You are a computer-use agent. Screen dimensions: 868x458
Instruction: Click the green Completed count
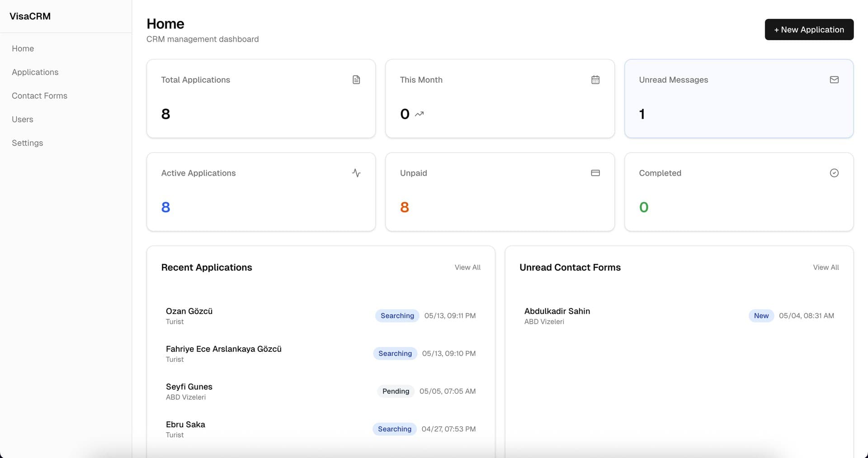coord(644,207)
